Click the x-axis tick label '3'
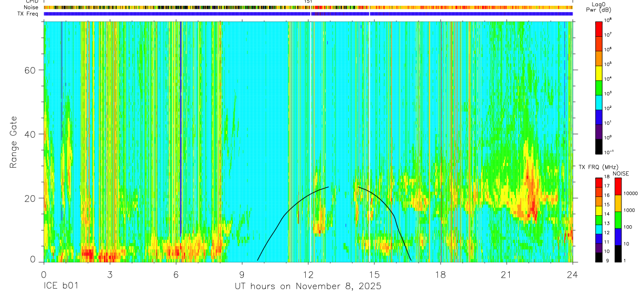Viewport: 644px width, 297px height. [110, 274]
